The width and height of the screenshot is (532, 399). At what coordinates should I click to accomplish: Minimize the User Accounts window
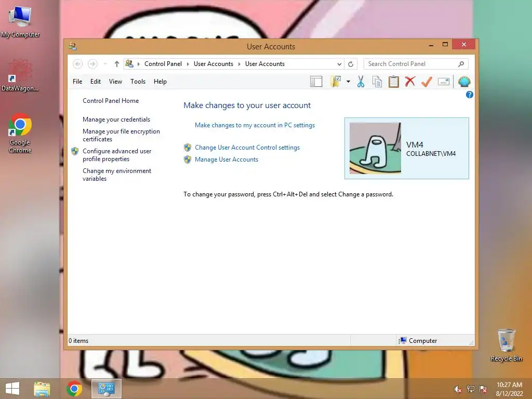tap(431, 45)
